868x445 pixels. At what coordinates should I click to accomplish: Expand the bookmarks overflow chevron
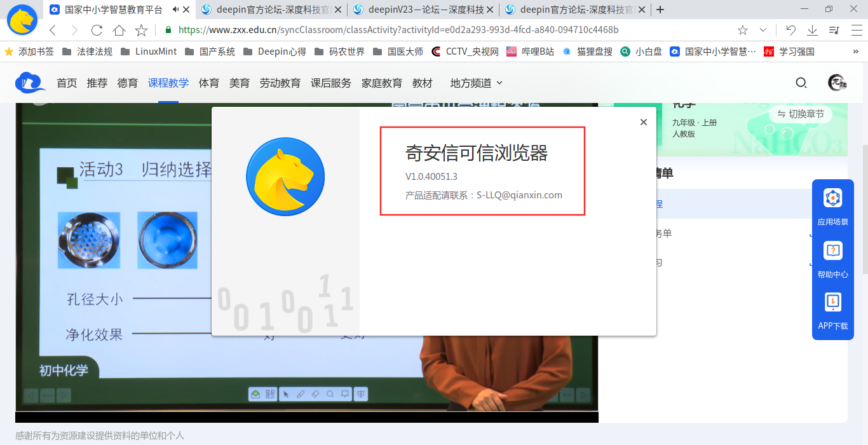point(855,52)
